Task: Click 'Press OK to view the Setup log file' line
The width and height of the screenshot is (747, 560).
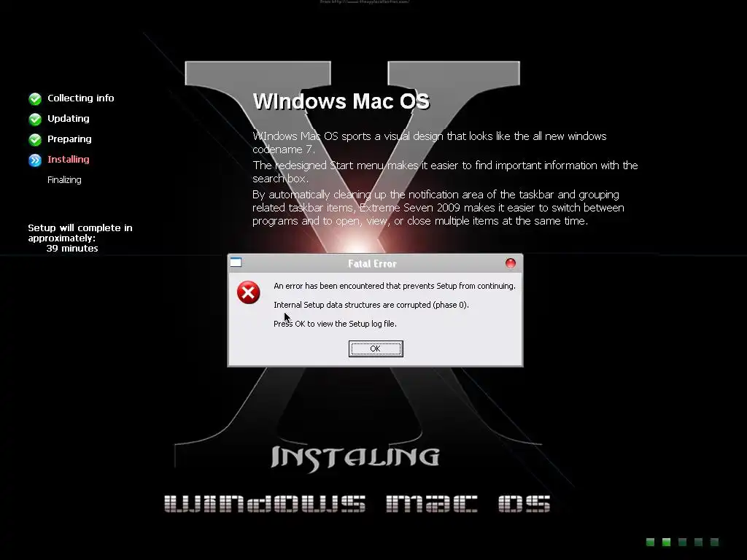Action: pos(335,324)
